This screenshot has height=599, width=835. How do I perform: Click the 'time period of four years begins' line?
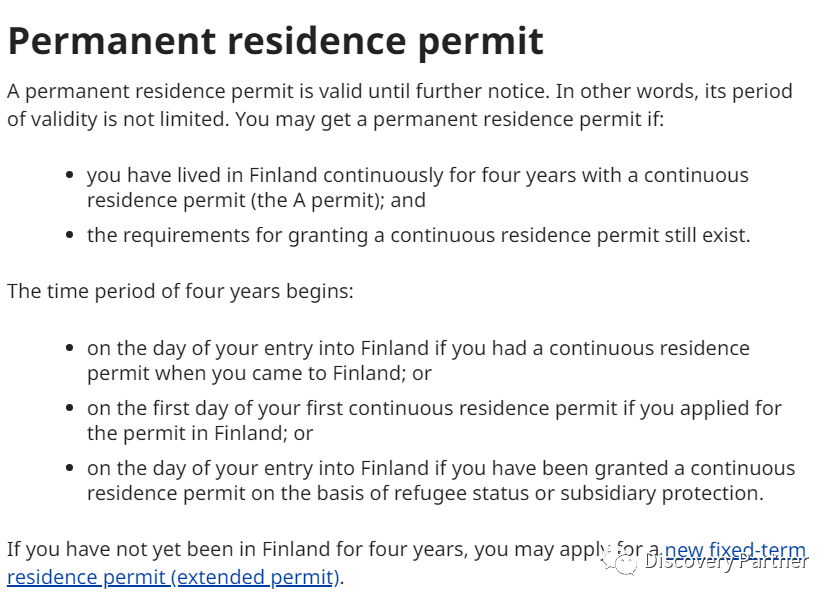coord(180,291)
